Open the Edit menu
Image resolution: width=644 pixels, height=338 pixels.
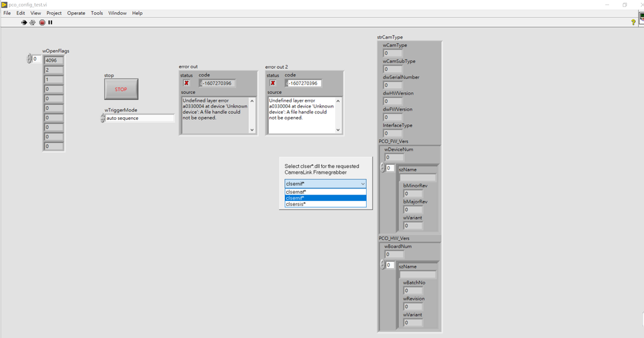coord(21,13)
